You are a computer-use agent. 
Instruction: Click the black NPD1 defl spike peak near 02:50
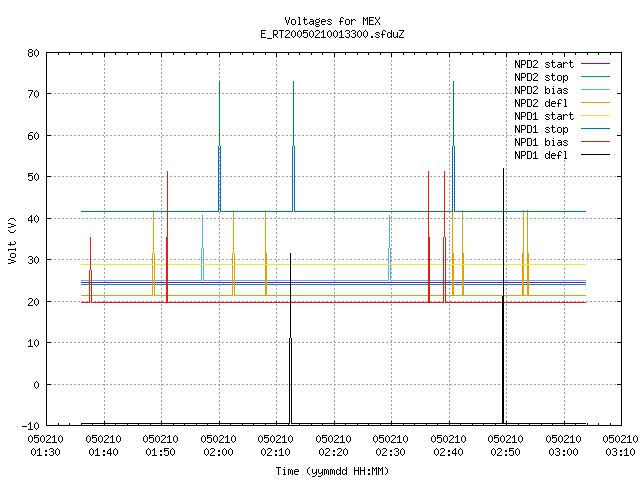tap(504, 169)
